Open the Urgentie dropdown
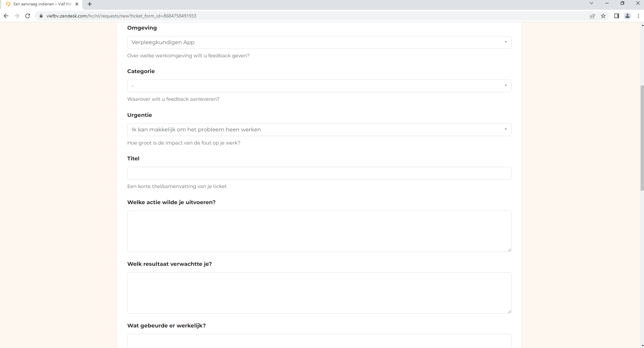Image resolution: width=644 pixels, height=348 pixels. point(319,130)
